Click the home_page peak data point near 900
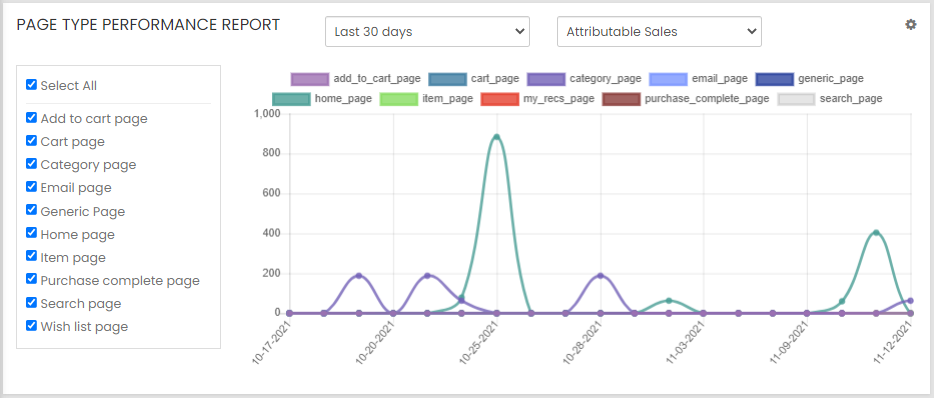 click(497, 138)
